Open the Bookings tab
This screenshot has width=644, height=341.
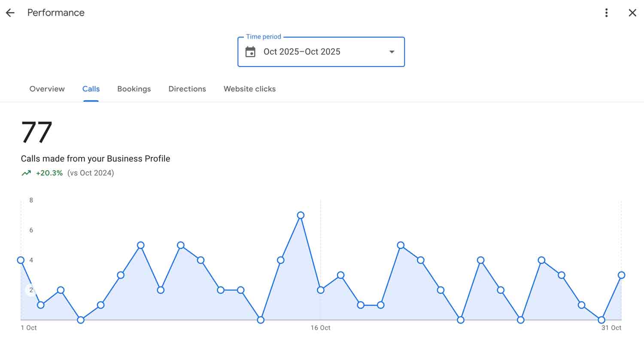[134, 89]
